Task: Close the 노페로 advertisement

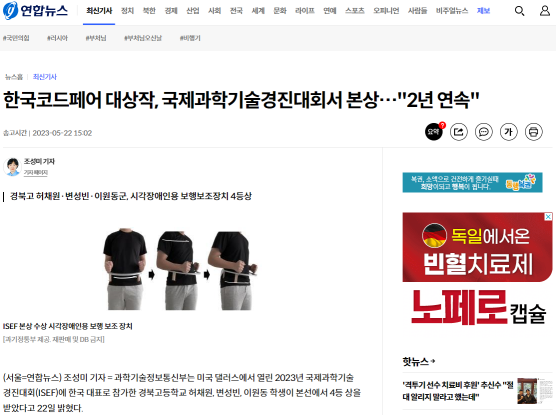Action: click(548, 216)
